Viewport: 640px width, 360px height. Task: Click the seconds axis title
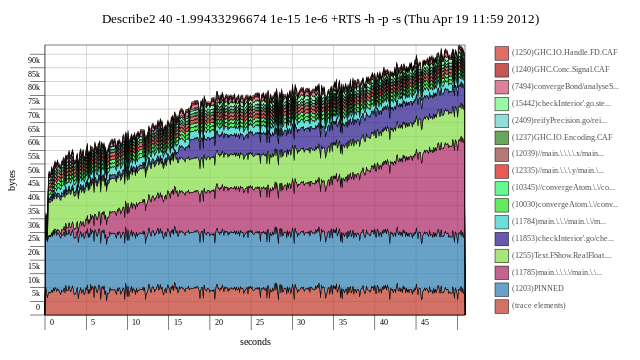(x=255, y=342)
